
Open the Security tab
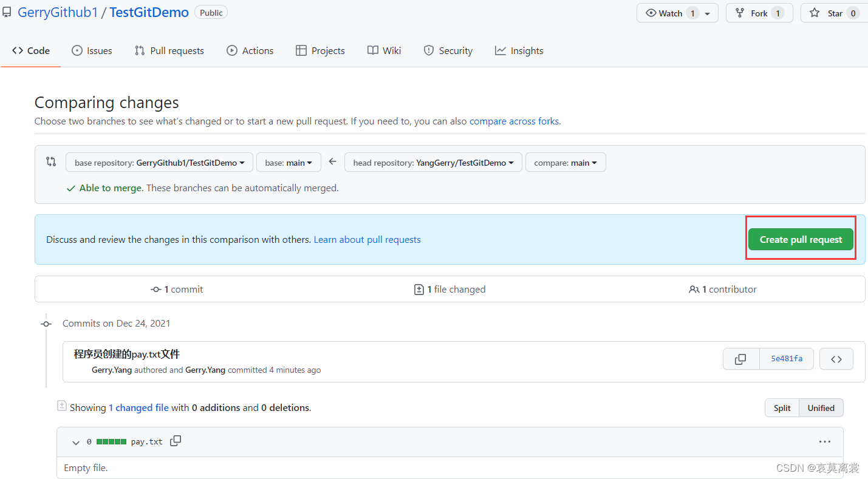pos(448,51)
